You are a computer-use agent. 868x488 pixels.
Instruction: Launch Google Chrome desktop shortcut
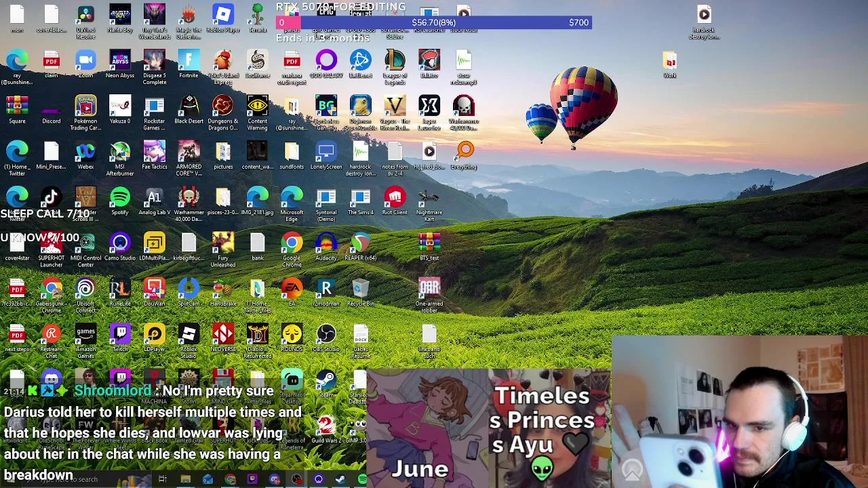[292, 243]
